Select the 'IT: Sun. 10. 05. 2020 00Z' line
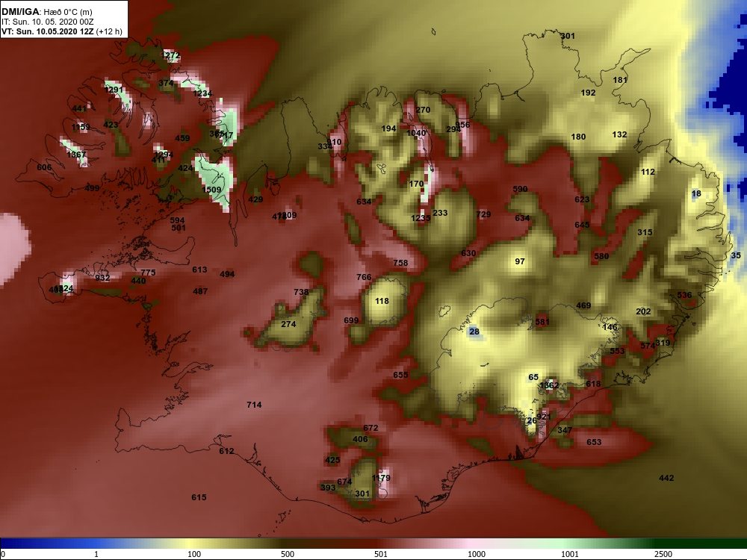The height and width of the screenshot is (560, 747). click(47, 22)
